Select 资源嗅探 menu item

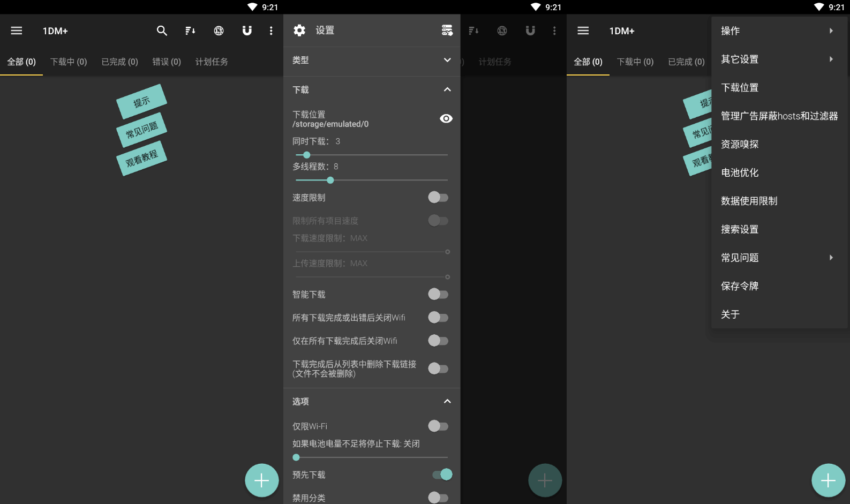(780, 144)
